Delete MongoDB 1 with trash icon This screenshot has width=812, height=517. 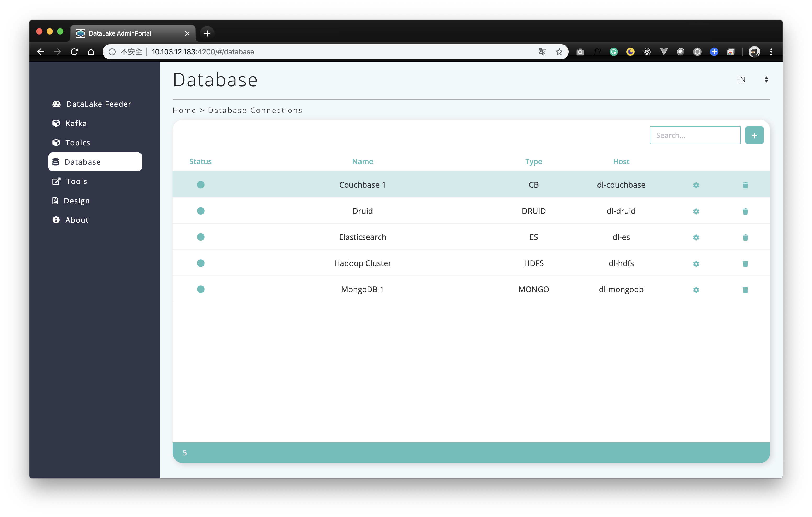[745, 290]
